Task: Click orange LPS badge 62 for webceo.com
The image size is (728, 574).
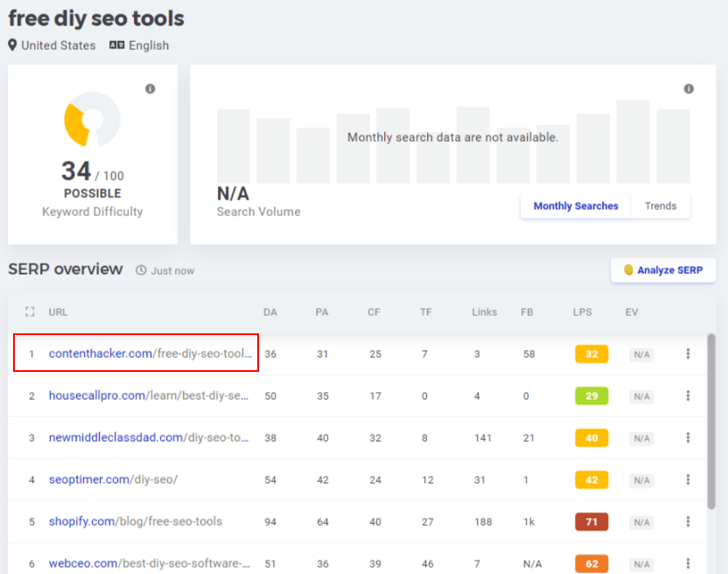Action: 591,563
